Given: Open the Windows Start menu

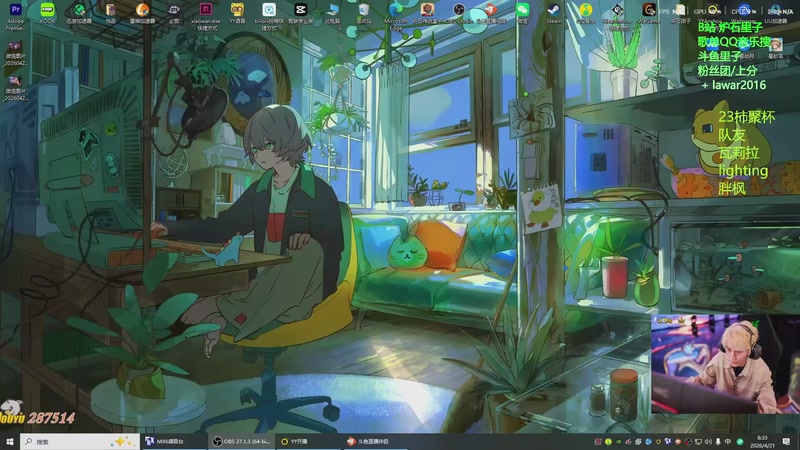Looking at the screenshot, I should point(10,441).
